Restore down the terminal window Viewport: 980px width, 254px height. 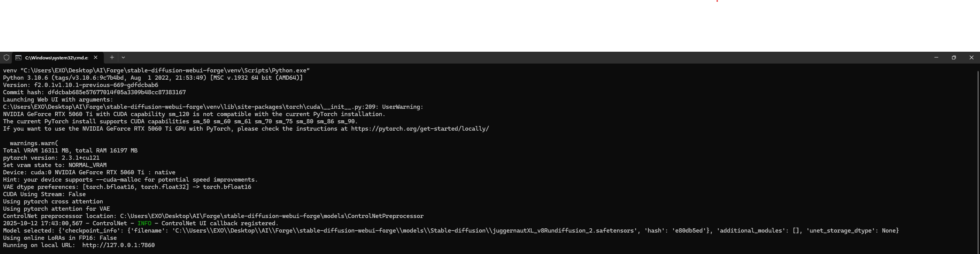(x=954, y=57)
